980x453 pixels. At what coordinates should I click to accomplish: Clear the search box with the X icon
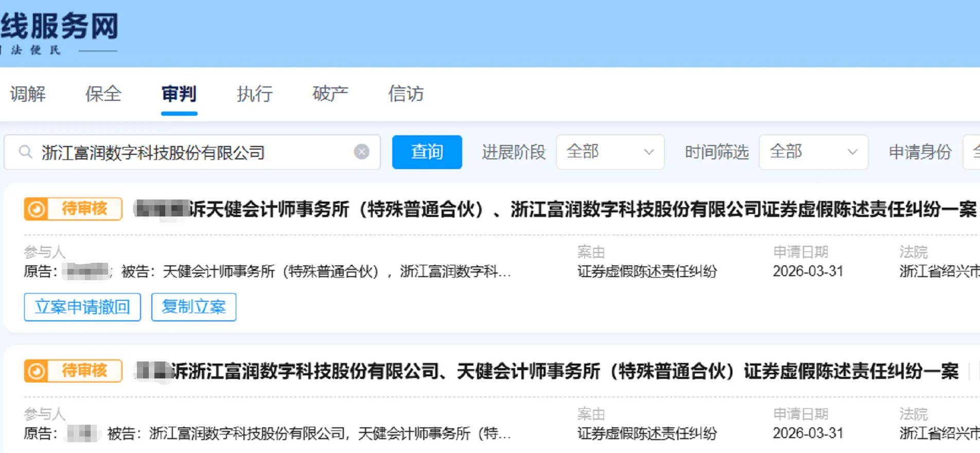pyautogui.click(x=362, y=152)
